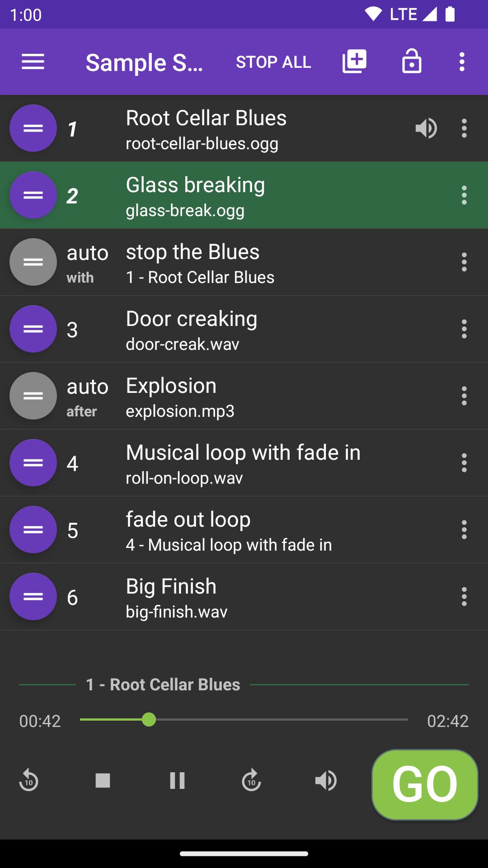Open the hamburger navigation menu
Viewport: 488px width, 868px height.
pyautogui.click(x=33, y=62)
